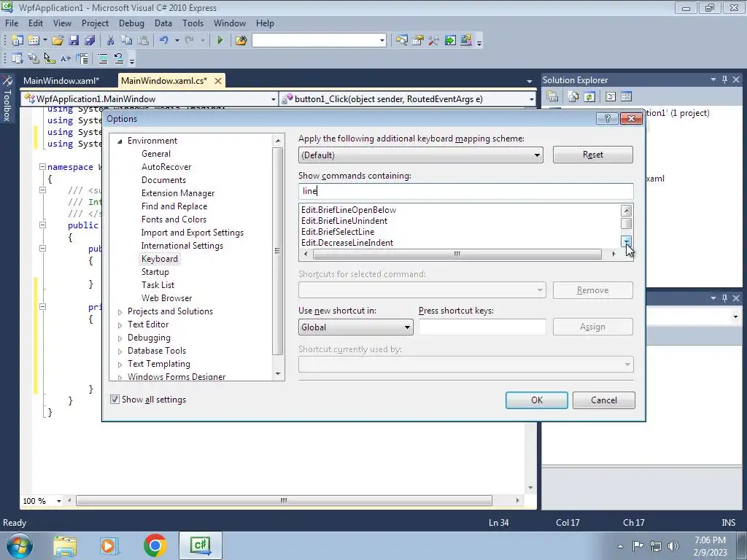
Task: Expand the Text Editor options node
Action: (x=120, y=324)
